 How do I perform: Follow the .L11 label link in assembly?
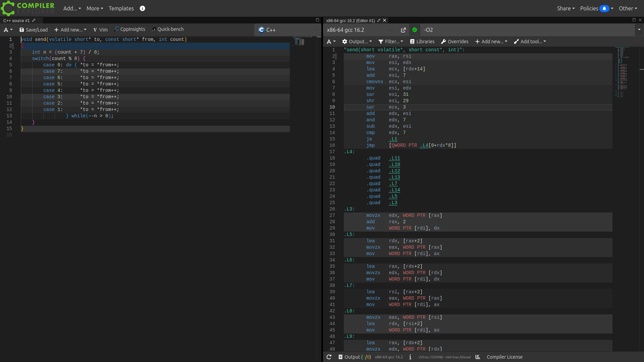(x=394, y=158)
